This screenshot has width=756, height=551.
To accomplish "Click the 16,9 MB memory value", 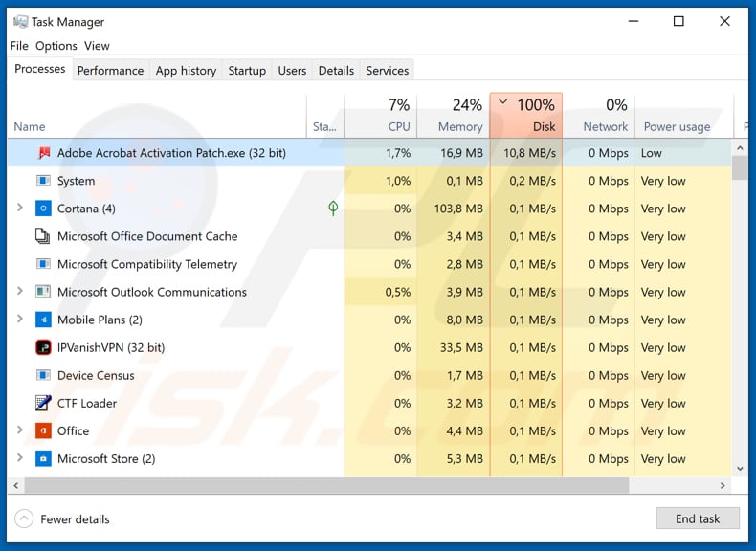I will (461, 153).
